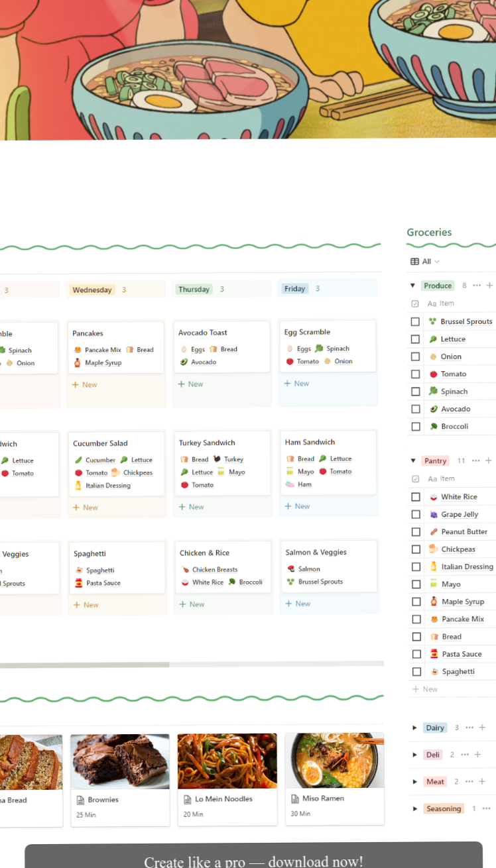
Task: Tick the Tomato checkbox in Produce
Action: [x=415, y=374]
